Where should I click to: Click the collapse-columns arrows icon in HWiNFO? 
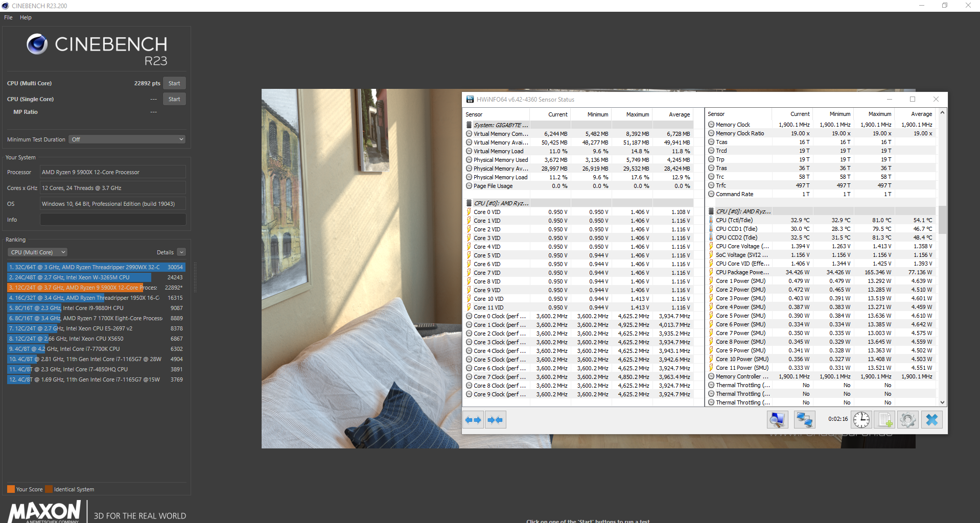click(495, 420)
